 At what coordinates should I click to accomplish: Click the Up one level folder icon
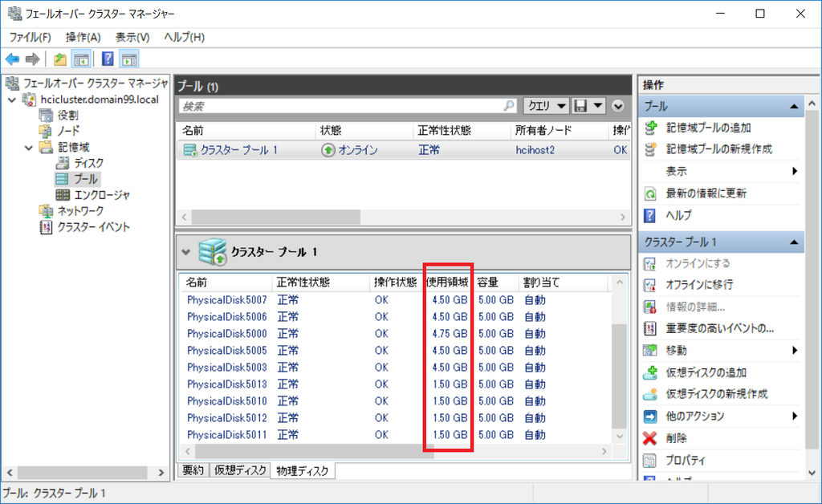pyautogui.click(x=59, y=59)
